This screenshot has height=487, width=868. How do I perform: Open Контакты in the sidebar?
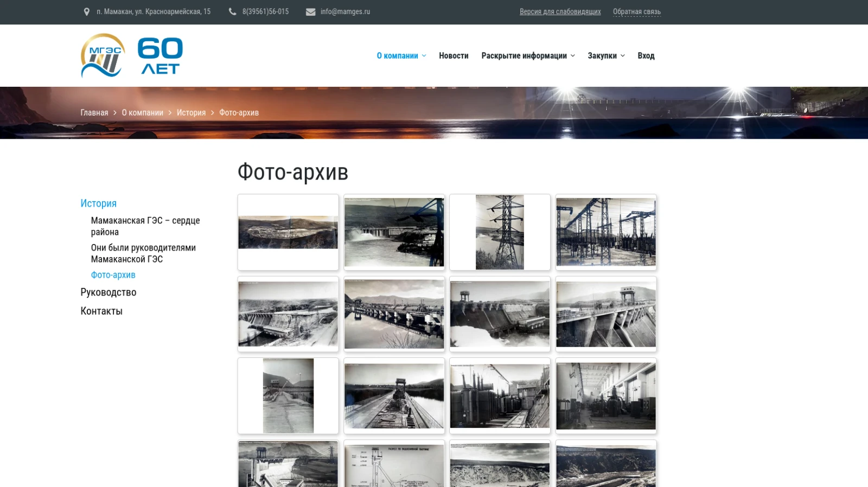101,311
